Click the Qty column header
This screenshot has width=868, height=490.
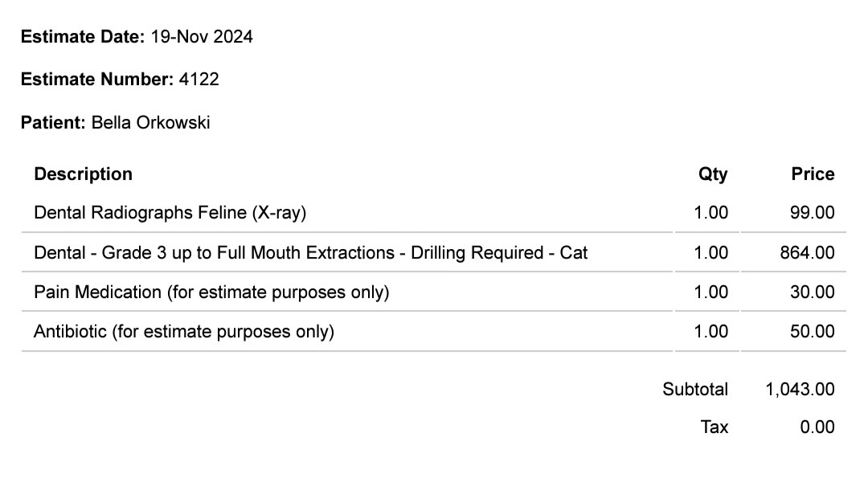(712, 174)
